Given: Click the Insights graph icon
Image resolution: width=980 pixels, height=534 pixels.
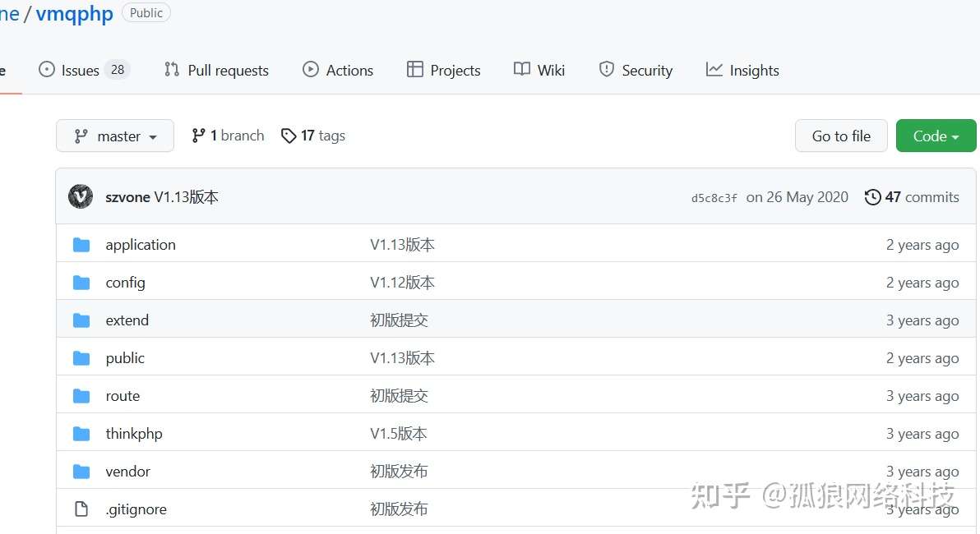Looking at the screenshot, I should tap(714, 69).
